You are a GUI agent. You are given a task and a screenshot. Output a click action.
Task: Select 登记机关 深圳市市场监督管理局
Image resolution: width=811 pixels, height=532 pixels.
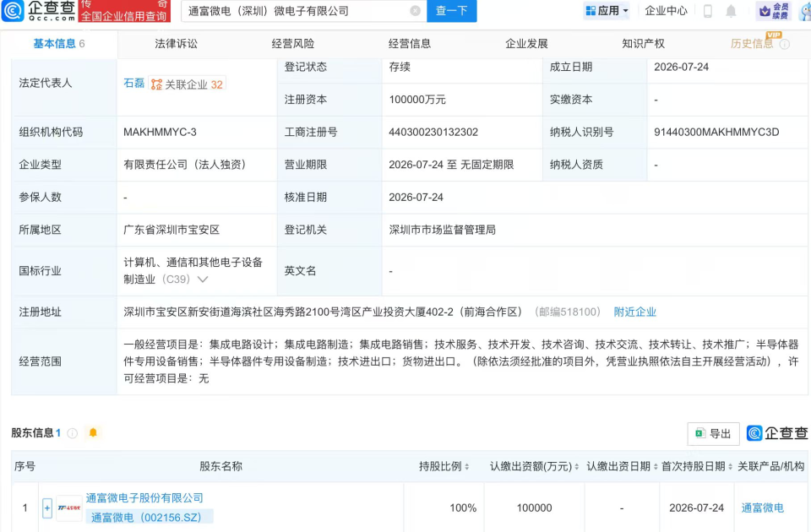442,230
